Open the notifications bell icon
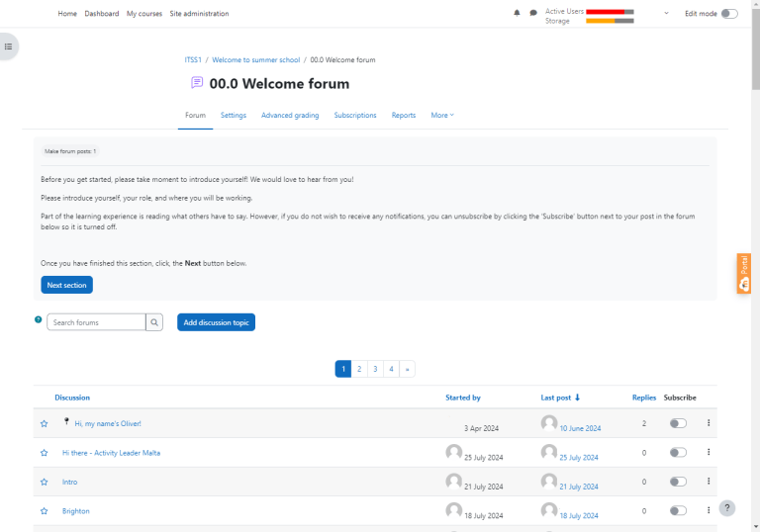Screen dimensions: 760x532 [517, 14]
